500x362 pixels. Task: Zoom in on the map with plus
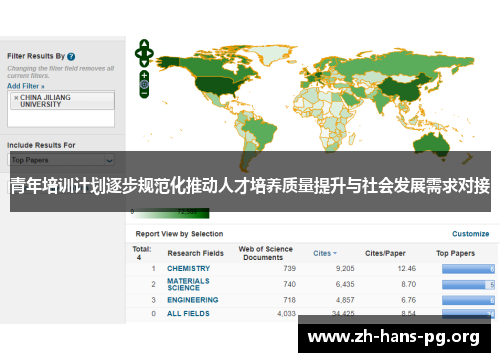(144, 75)
